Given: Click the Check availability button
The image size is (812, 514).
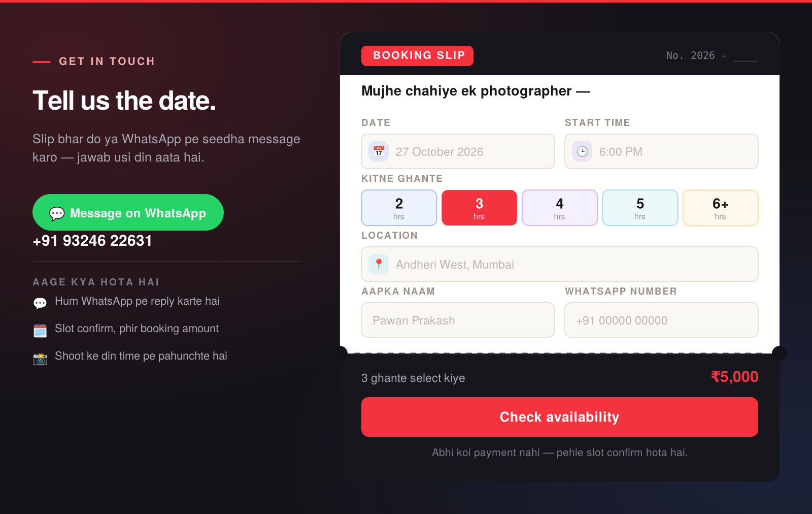Looking at the screenshot, I should [560, 417].
